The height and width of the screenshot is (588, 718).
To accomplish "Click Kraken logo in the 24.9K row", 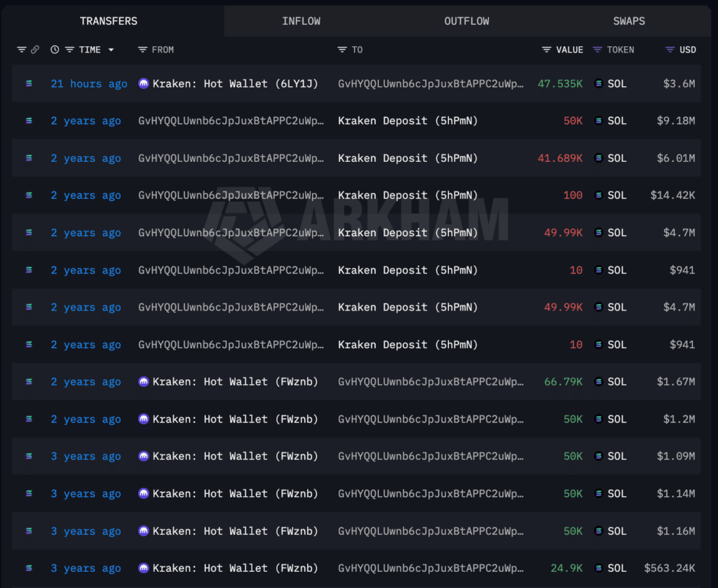I will coord(143,568).
